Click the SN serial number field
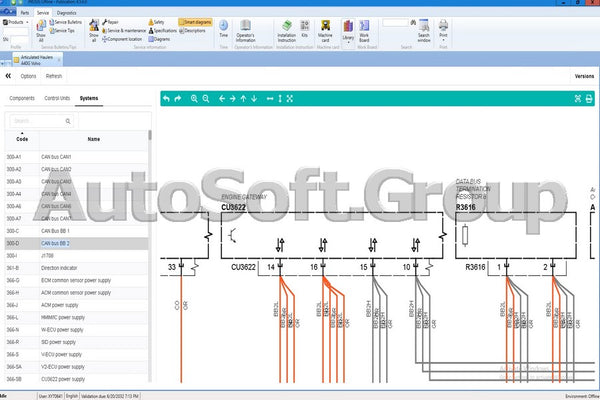 click(x=20, y=39)
